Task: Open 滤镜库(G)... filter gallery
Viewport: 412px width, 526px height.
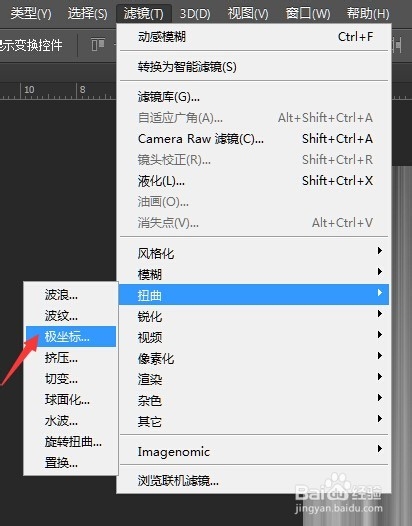Action: 254,97
